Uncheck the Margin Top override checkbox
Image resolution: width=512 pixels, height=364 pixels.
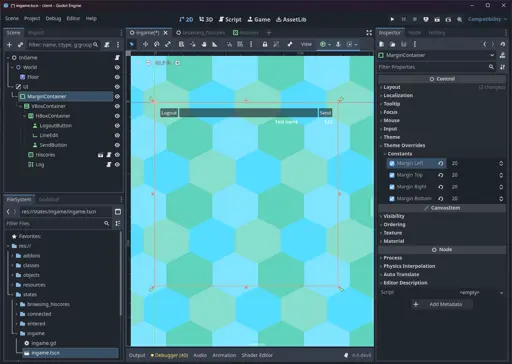click(x=392, y=175)
